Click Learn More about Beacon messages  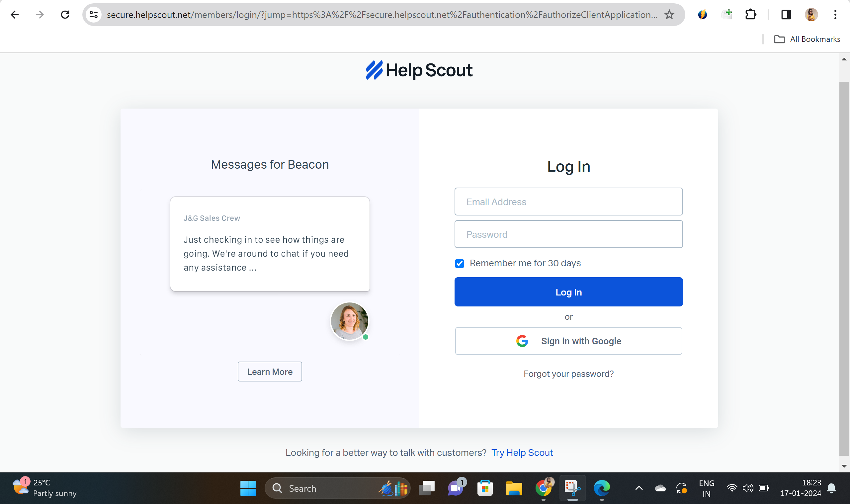(x=270, y=372)
